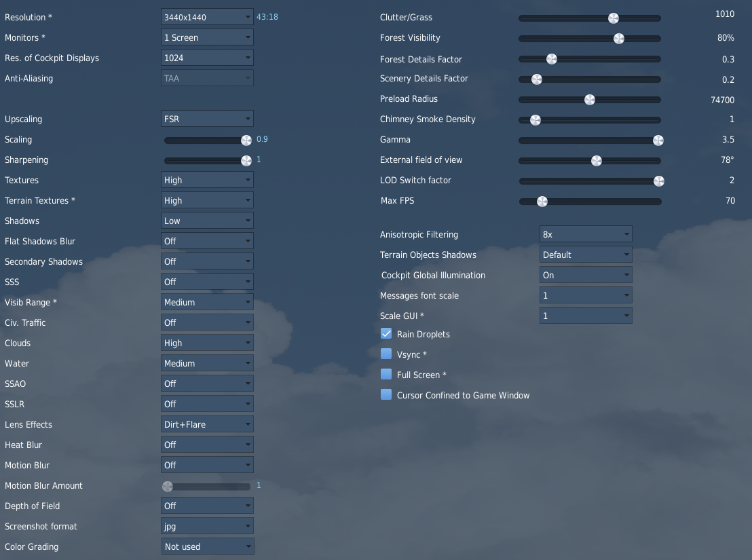Open the Heat Blur dropdown
Image resolution: width=752 pixels, height=560 pixels.
pyautogui.click(x=207, y=445)
